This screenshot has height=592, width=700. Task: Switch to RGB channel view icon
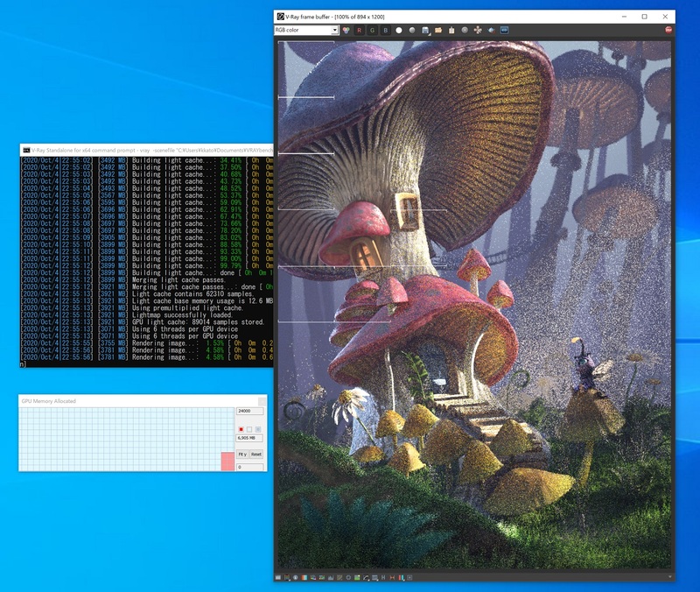[x=346, y=30]
